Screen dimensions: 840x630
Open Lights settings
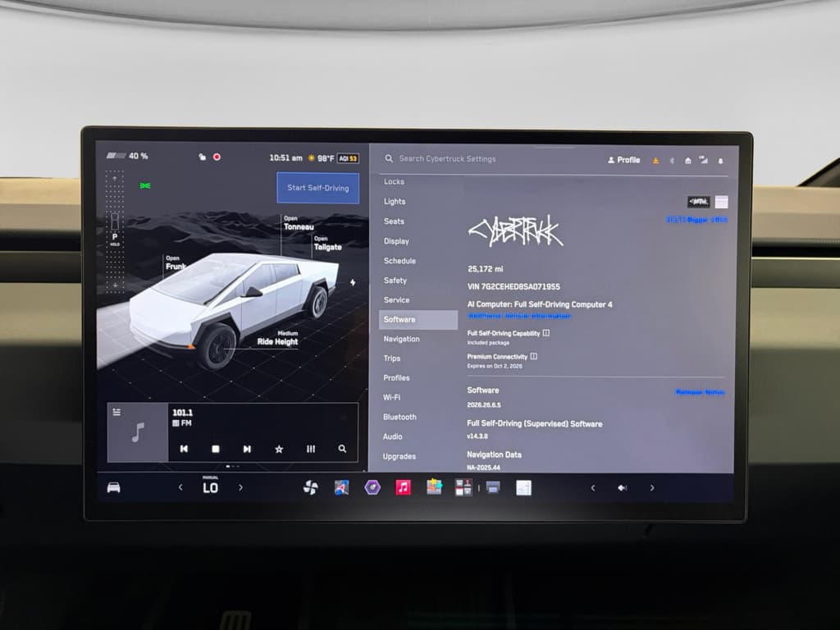(x=395, y=202)
